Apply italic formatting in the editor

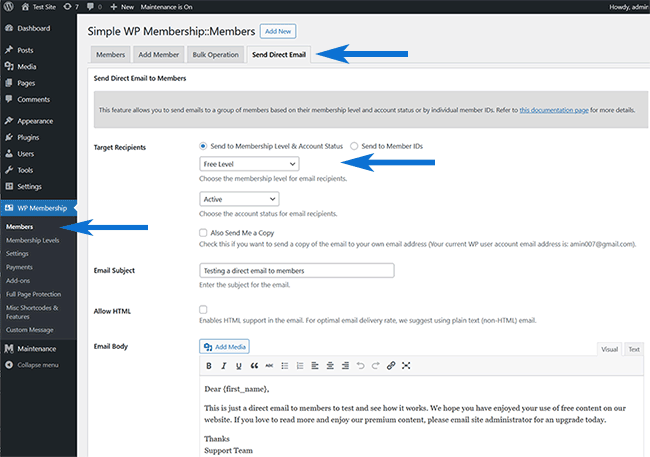[224, 366]
